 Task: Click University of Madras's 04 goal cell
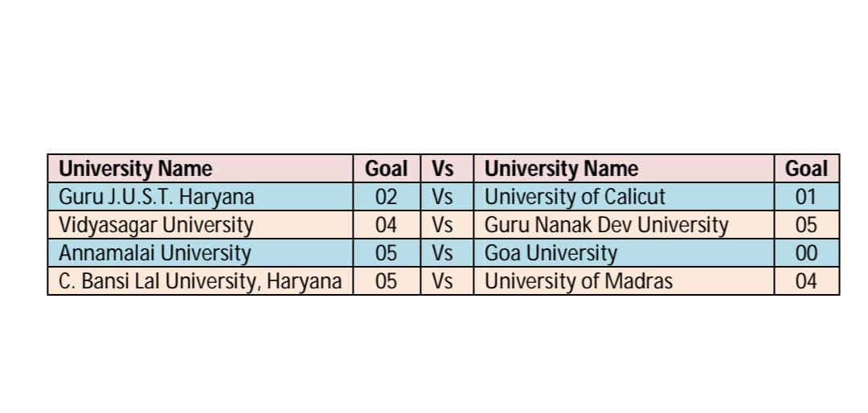[807, 281]
